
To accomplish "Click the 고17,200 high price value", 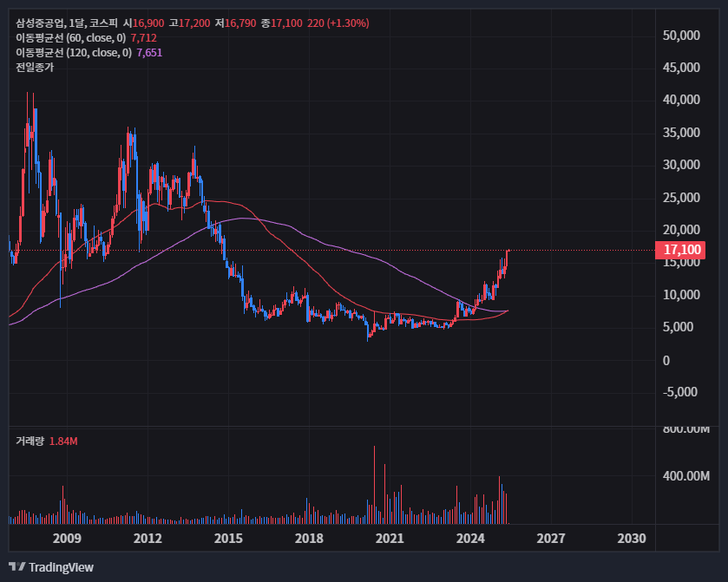I will pos(189,23).
